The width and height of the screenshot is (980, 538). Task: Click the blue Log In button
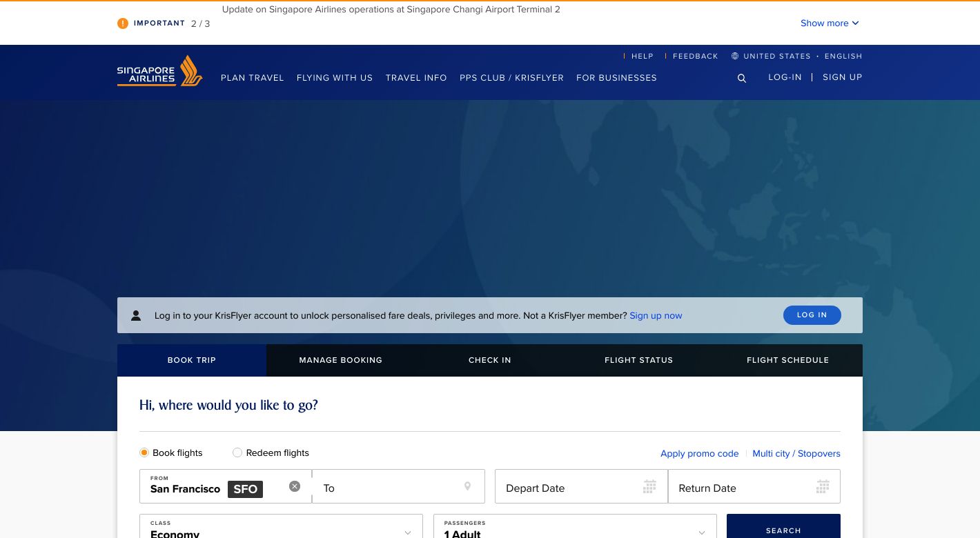[812, 315]
